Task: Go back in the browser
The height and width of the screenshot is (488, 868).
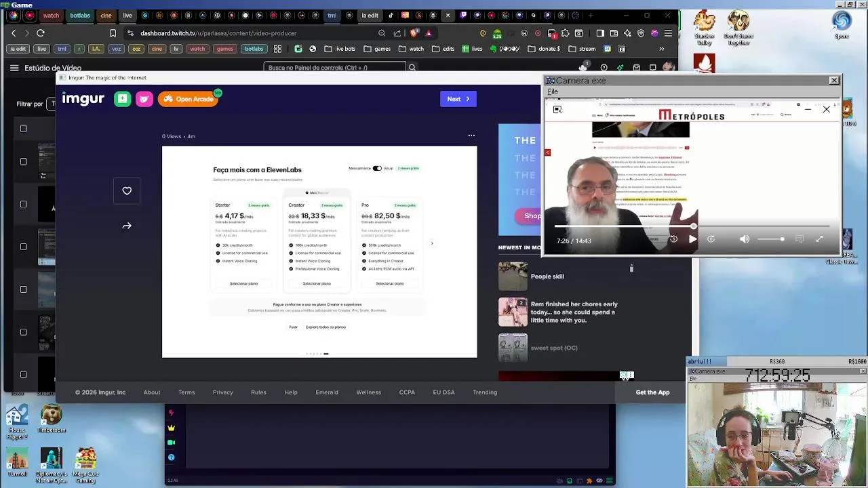Action: click(14, 33)
